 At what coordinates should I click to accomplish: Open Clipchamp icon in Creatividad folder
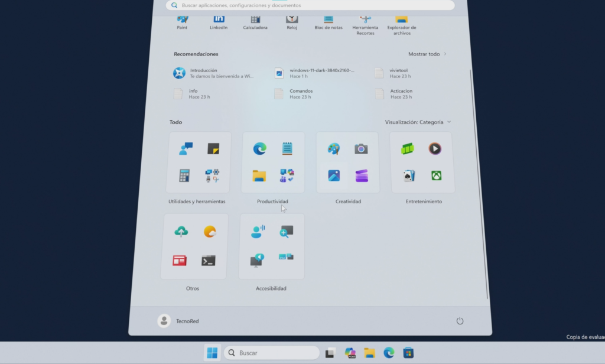click(362, 175)
